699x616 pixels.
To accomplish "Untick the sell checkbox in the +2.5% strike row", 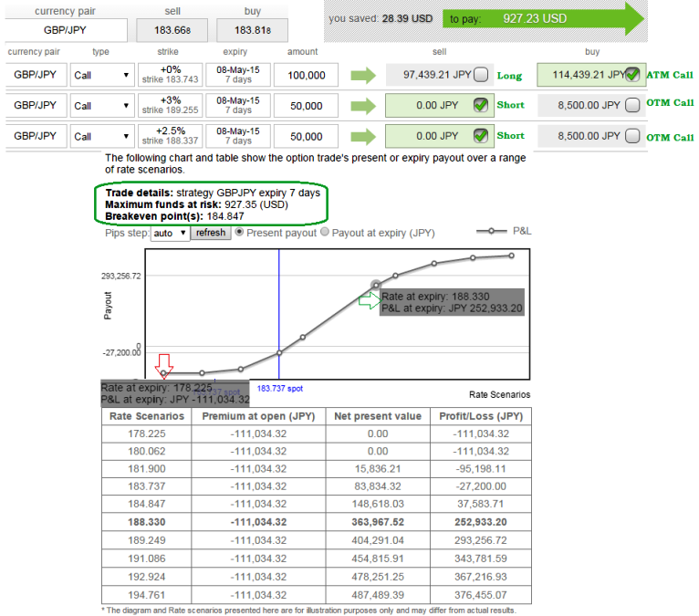I will [x=481, y=135].
